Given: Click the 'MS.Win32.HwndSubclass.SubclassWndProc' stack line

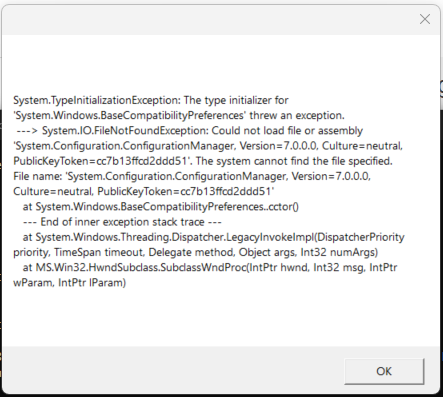Looking at the screenshot, I should click(x=210, y=267).
